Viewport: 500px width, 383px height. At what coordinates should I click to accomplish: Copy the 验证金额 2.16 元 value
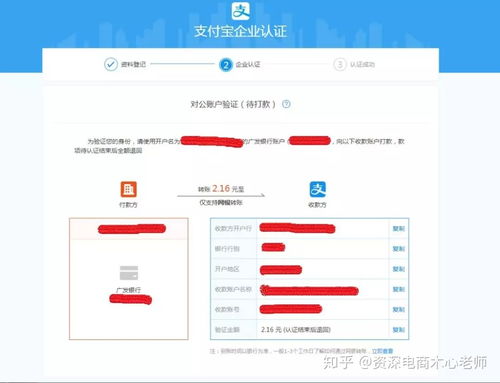coord(399,330)
